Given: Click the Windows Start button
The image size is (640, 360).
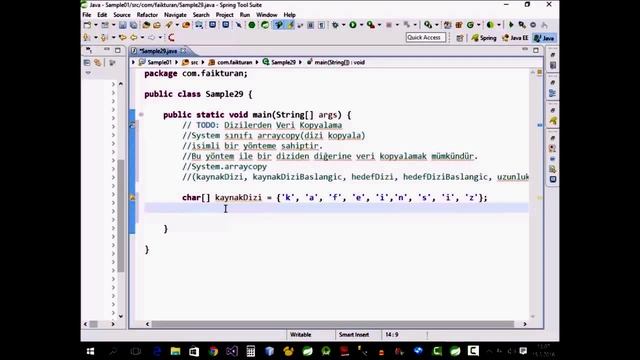Looking at the screenshot, I should click(91, 351).
